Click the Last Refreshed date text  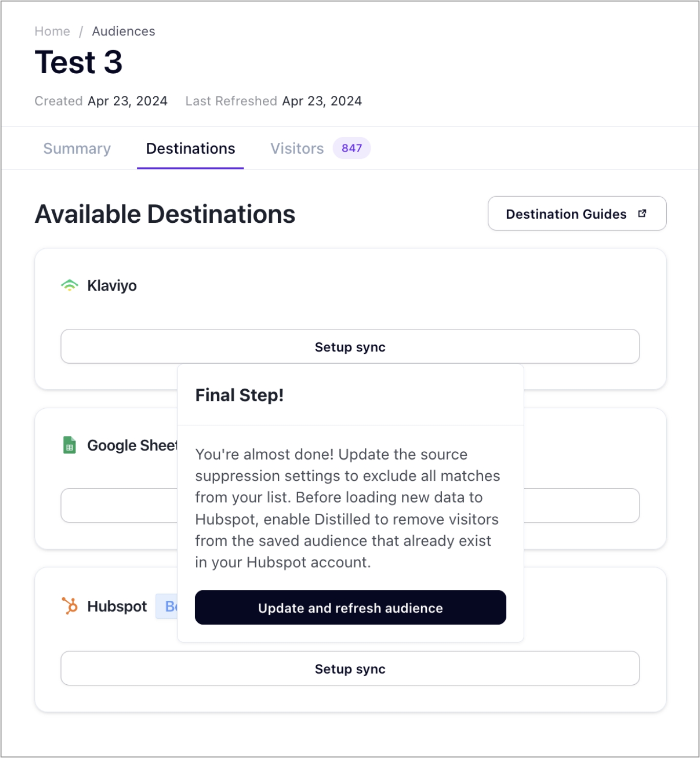point(322,101)
